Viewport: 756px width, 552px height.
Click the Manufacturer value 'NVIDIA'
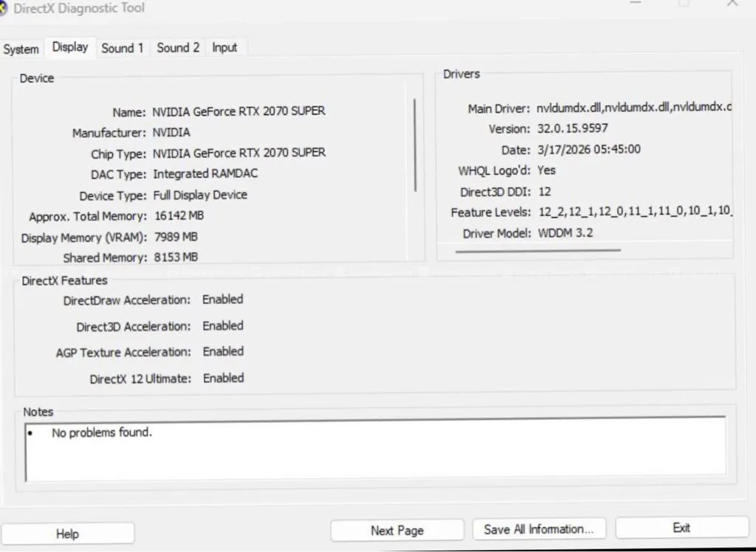(171, 132)
